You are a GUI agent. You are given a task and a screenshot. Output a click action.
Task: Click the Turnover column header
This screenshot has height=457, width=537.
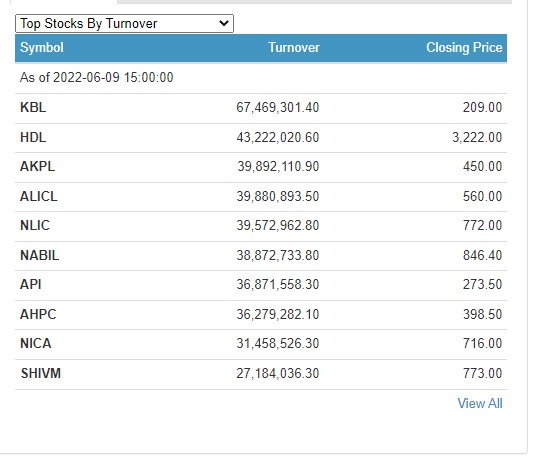[294, 48]
